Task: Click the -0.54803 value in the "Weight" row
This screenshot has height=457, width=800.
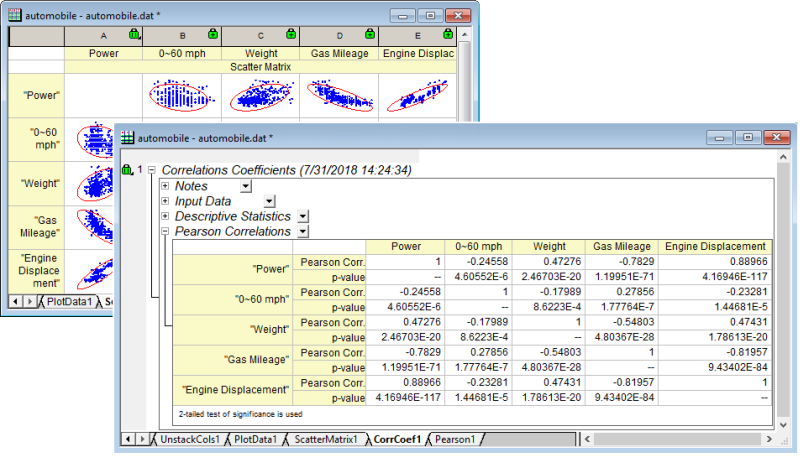Action: click(x=621, y=322)
